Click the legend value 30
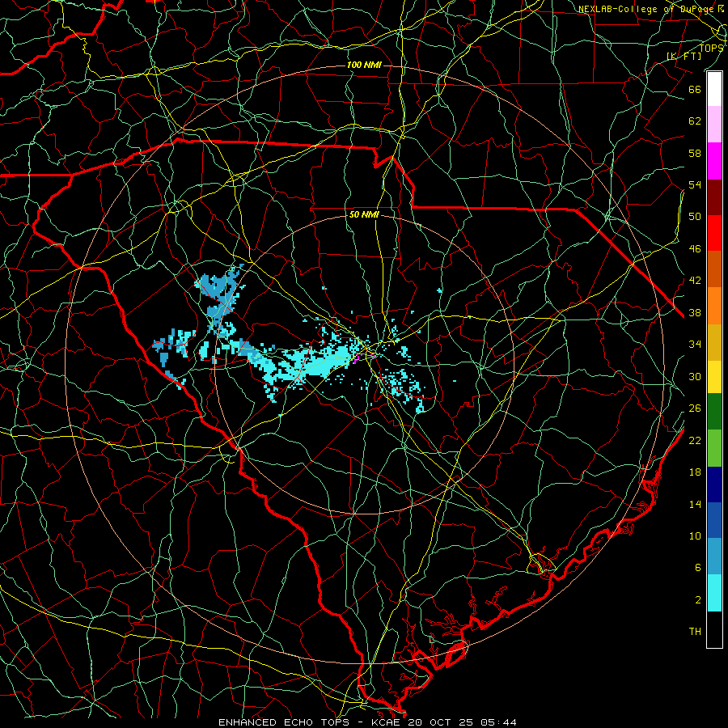 tap(695, 376)
